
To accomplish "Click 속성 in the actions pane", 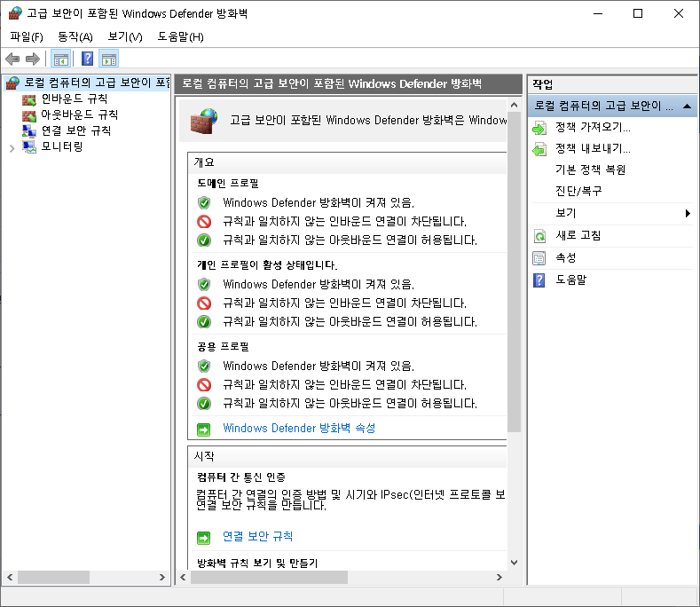I will (566, 257).
